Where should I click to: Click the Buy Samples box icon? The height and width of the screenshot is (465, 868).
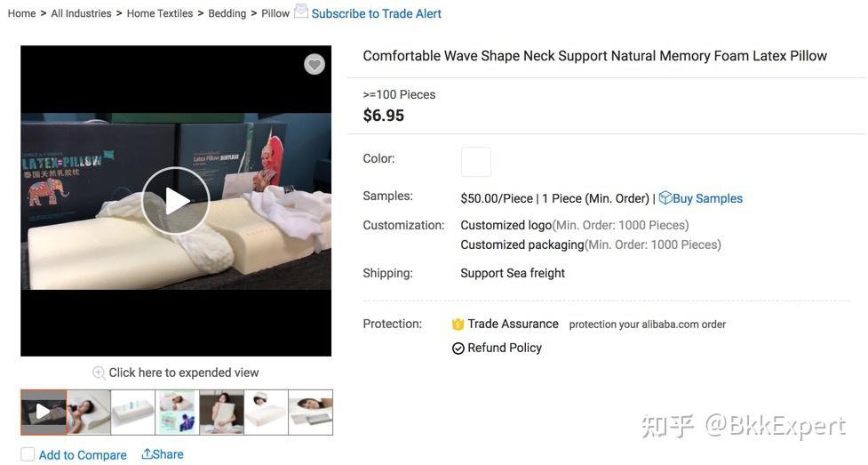(x=665, y=198)
